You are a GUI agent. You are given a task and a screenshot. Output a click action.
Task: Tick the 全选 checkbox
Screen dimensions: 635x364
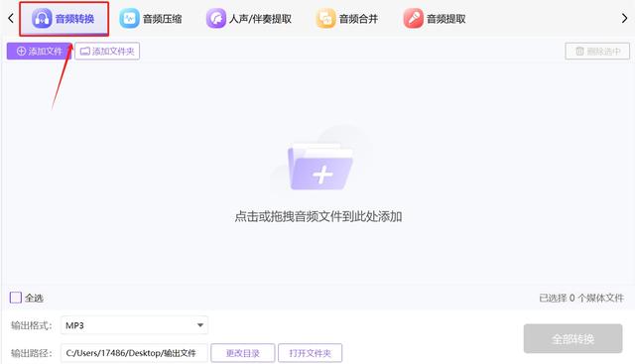[16, 298]
